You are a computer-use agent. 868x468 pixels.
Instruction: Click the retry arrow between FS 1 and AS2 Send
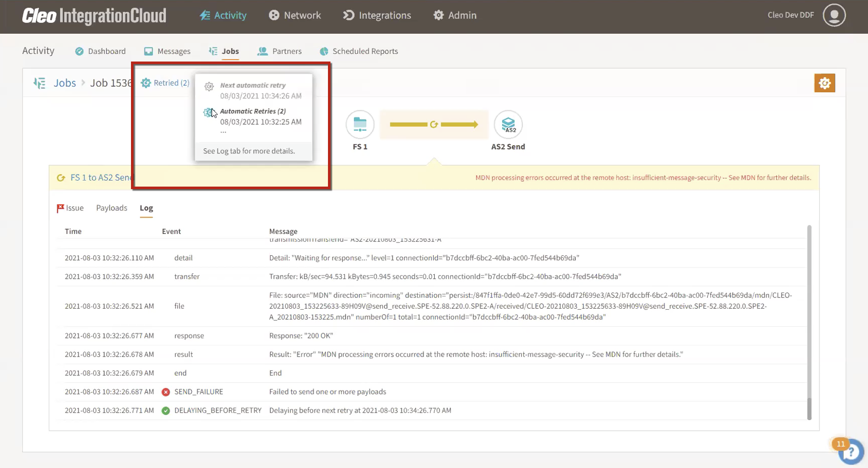434,124
